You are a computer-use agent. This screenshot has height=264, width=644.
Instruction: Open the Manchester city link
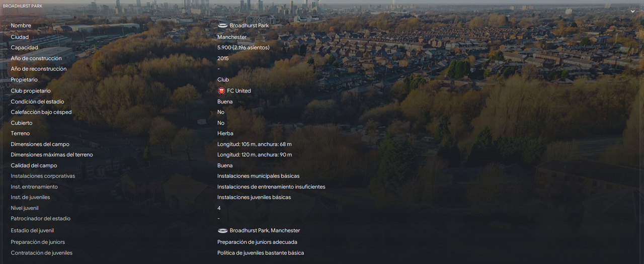coord(232,37)
